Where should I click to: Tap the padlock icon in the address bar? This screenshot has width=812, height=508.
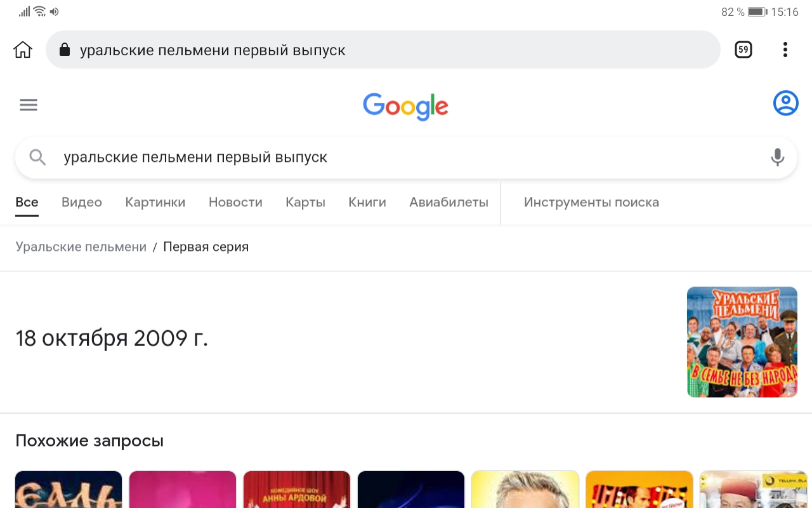64,50
